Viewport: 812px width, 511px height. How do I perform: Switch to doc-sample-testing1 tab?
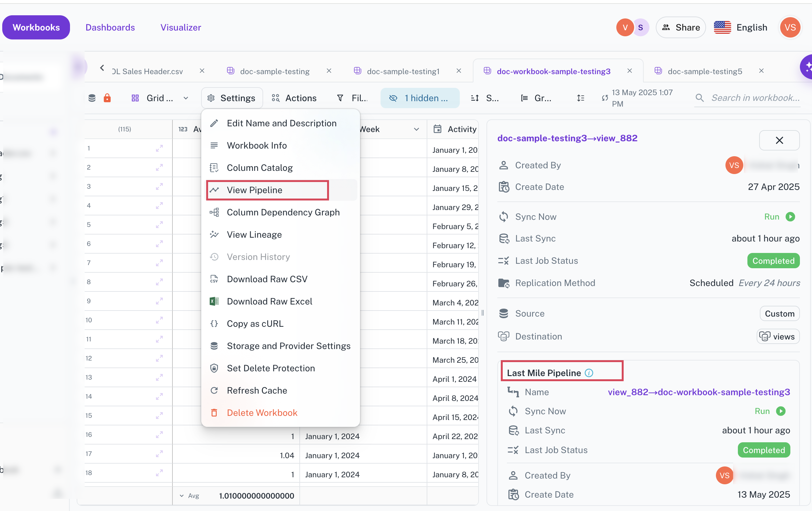[403, 71]
